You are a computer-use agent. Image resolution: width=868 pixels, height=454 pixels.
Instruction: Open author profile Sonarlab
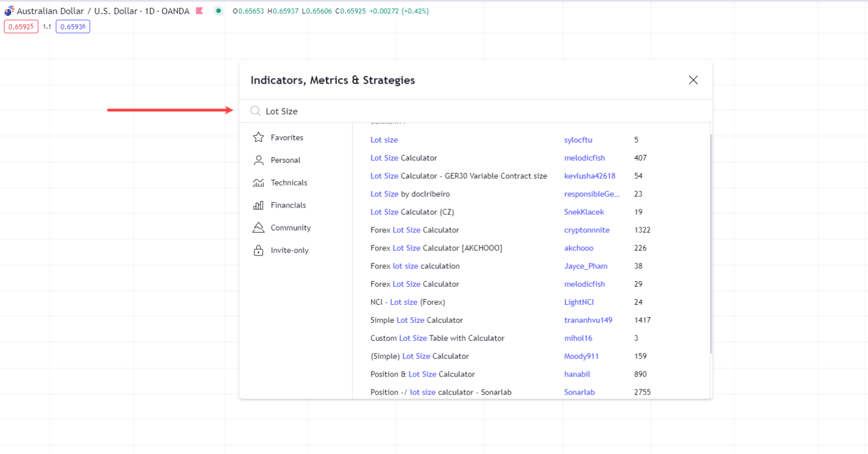579,392
